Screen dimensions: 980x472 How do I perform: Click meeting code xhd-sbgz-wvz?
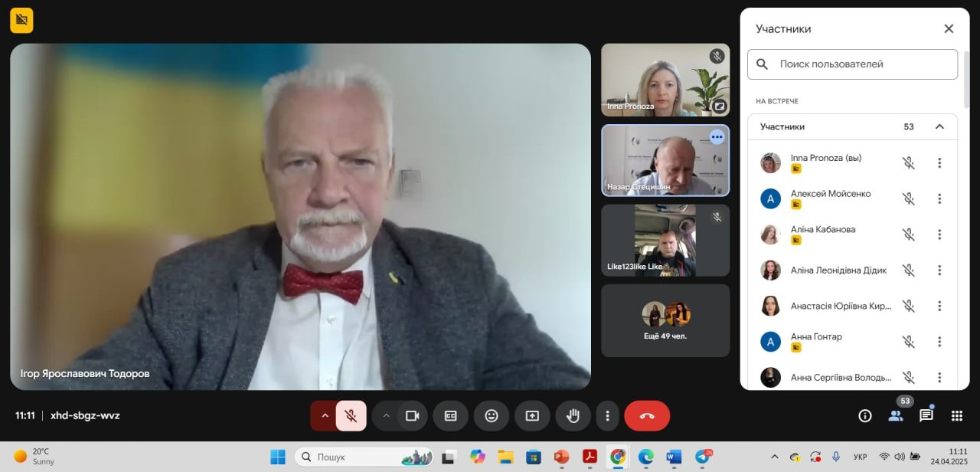tap(85, 415)
